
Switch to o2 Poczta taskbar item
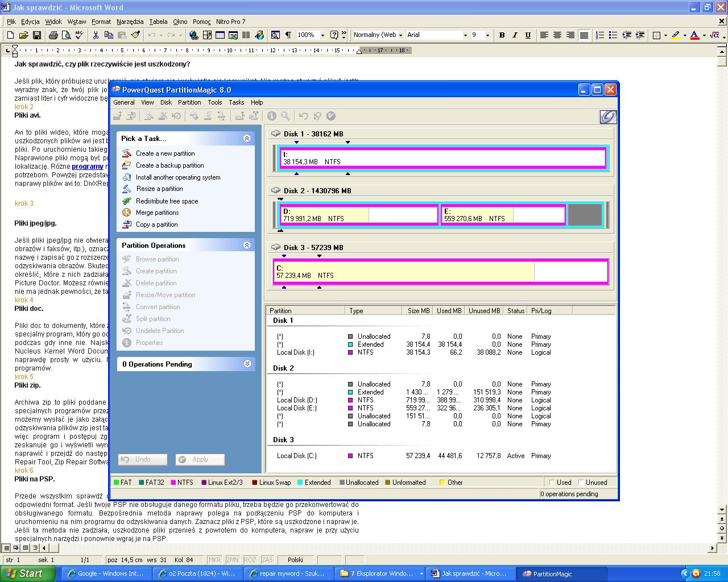tap(198, 573)
